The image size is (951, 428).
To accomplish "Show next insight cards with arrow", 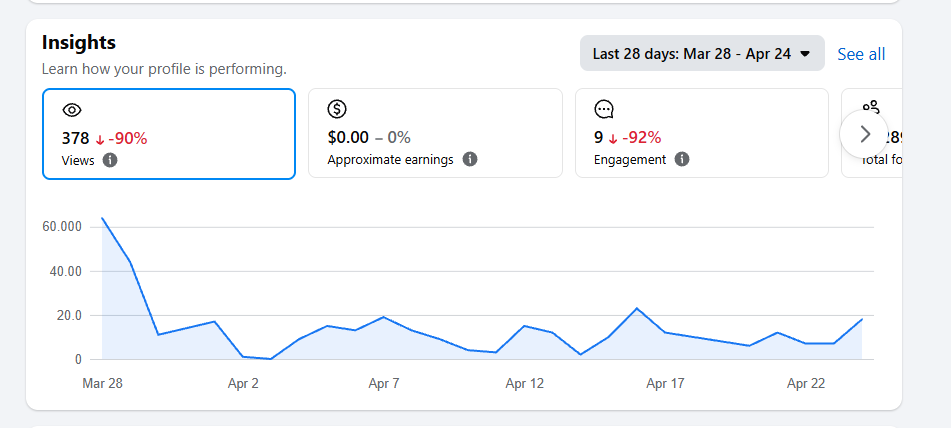I will pyautogui.click(x=864, y=135).
